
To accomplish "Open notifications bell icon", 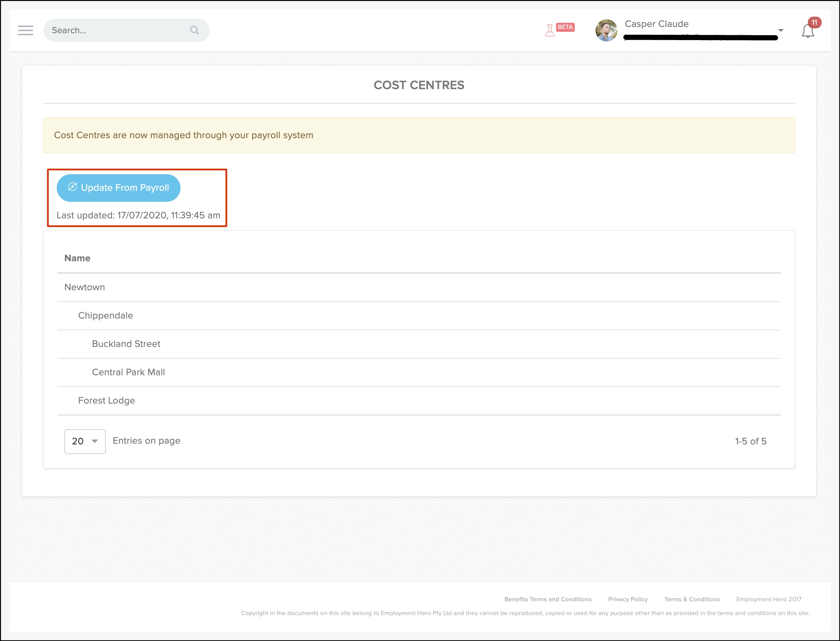I will tap(807, 31).
